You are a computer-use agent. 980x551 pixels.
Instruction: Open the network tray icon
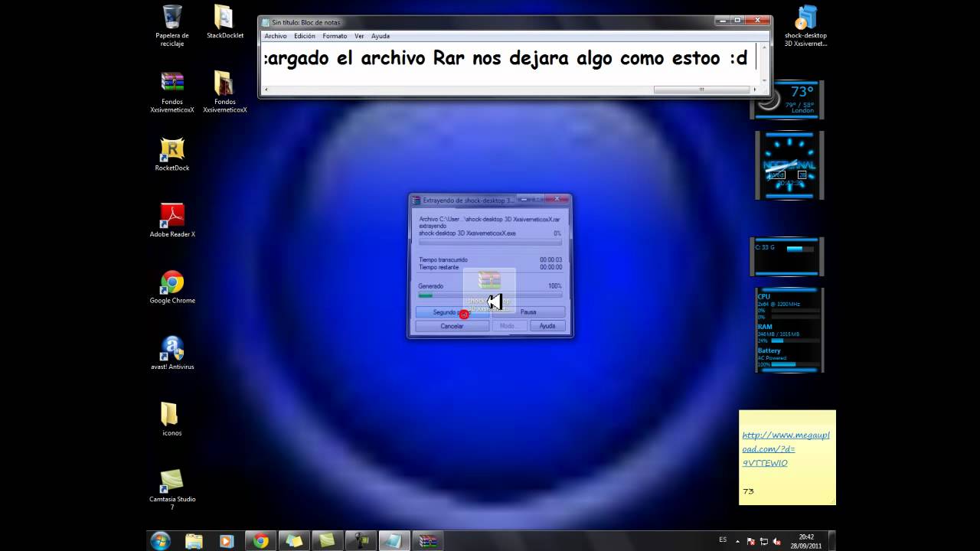[764, 540]
